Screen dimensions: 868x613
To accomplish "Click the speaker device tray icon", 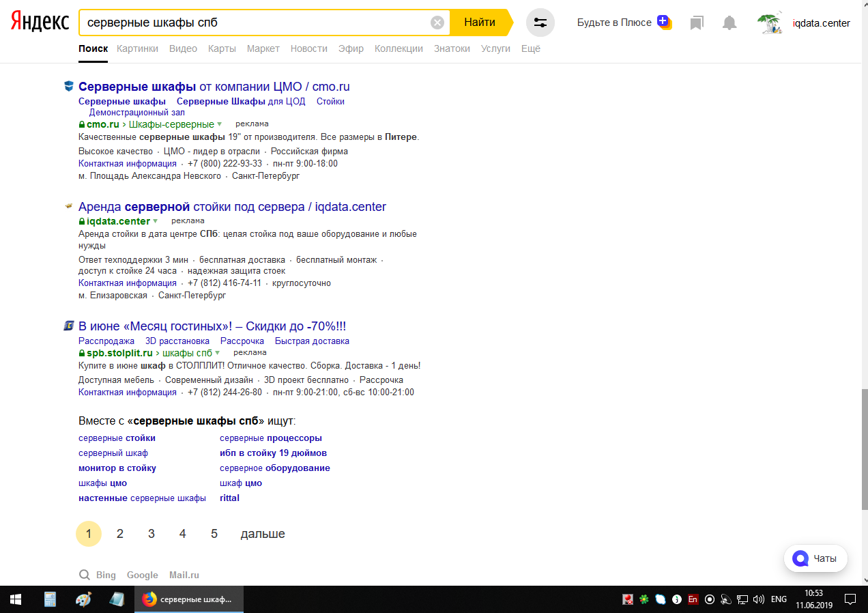I will (726, 599).
